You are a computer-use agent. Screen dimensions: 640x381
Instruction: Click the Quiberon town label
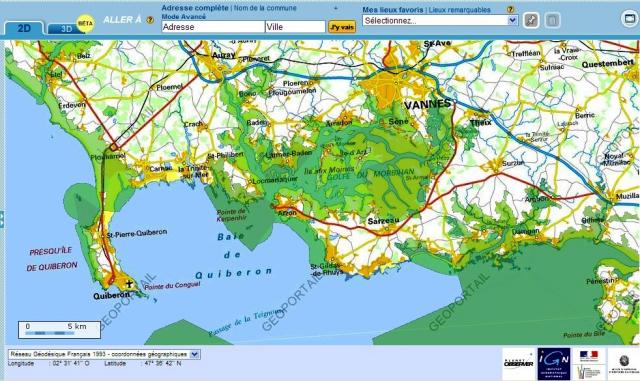[111, 296]
